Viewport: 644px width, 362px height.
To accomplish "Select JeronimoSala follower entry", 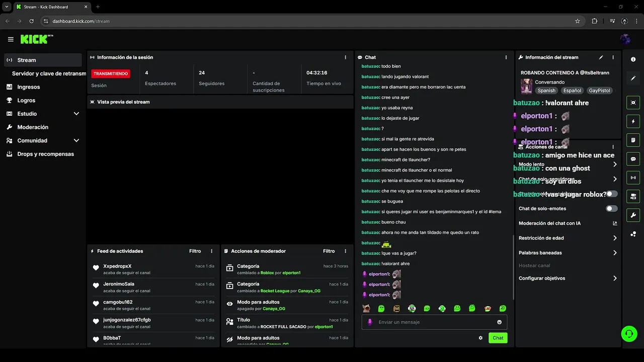I will tap(153, 287).
